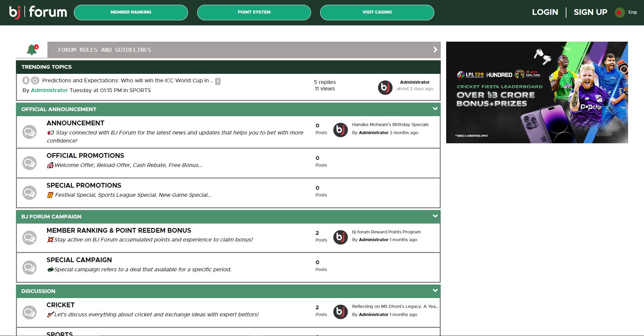Viewport: 644px width, 336px height.
Task: Click Administrator name under Reward Points Program post
Action: [374, 240]
